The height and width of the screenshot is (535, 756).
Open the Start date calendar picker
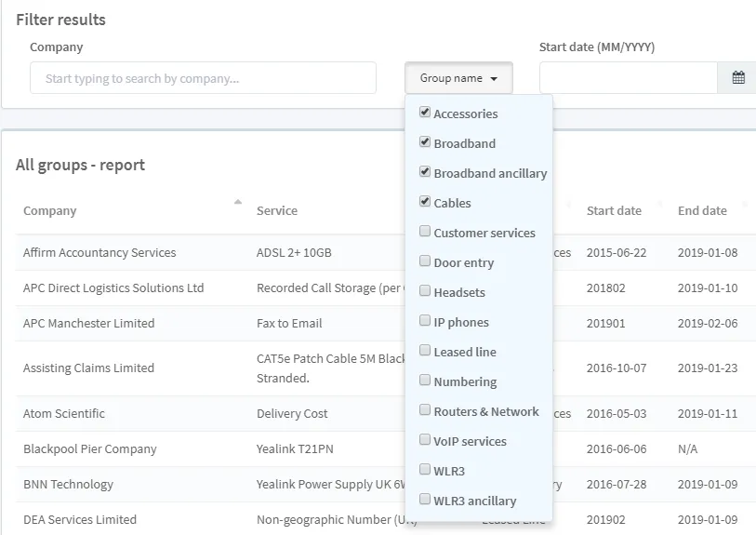click(x=737, y=78)
